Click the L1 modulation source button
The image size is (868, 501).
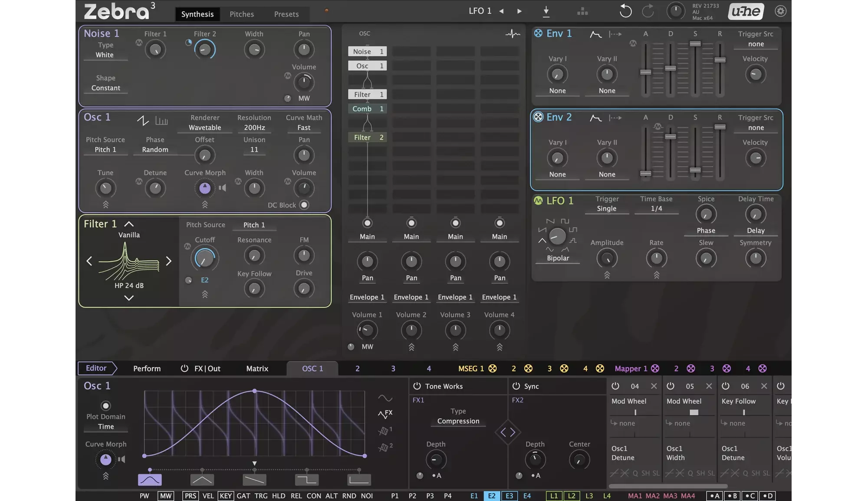[554, 496]
